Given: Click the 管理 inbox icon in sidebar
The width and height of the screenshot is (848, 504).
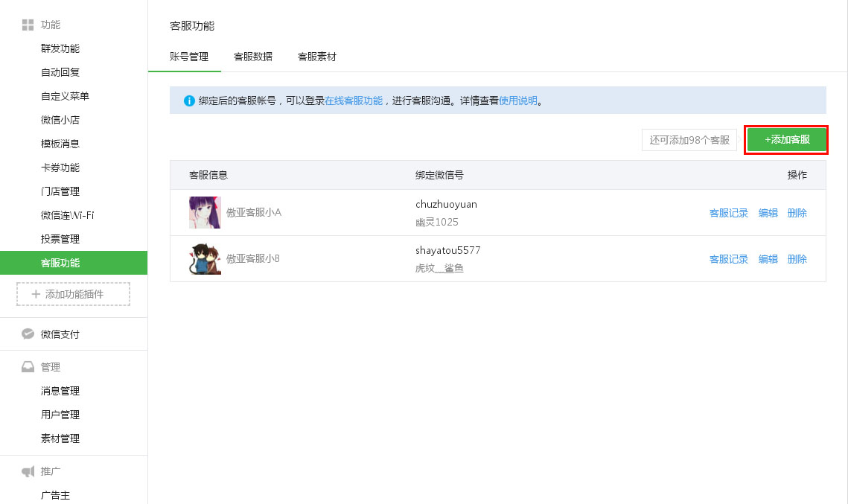Looking at the screenshot, I should click(28, 367).
